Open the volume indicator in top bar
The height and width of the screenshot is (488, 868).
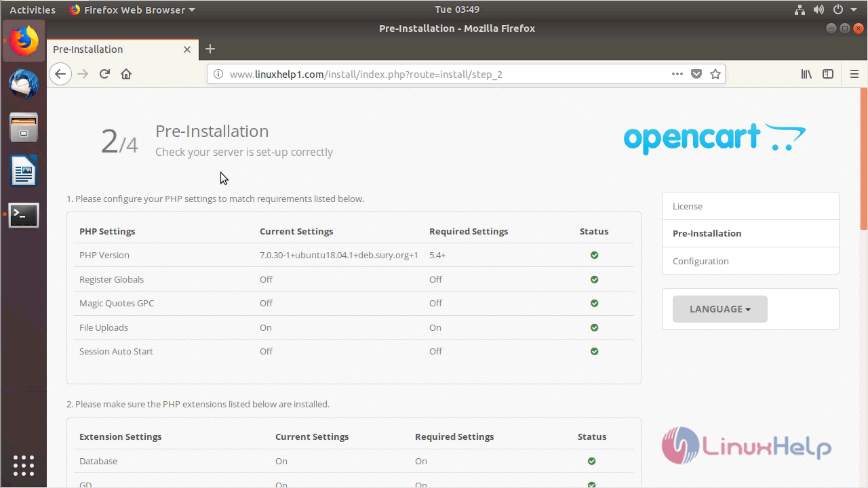coord(818,9)
